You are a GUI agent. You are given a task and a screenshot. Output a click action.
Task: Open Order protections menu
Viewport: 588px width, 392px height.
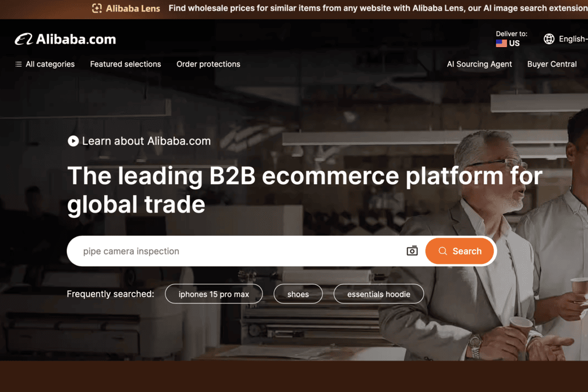click(x=208, y=64)
